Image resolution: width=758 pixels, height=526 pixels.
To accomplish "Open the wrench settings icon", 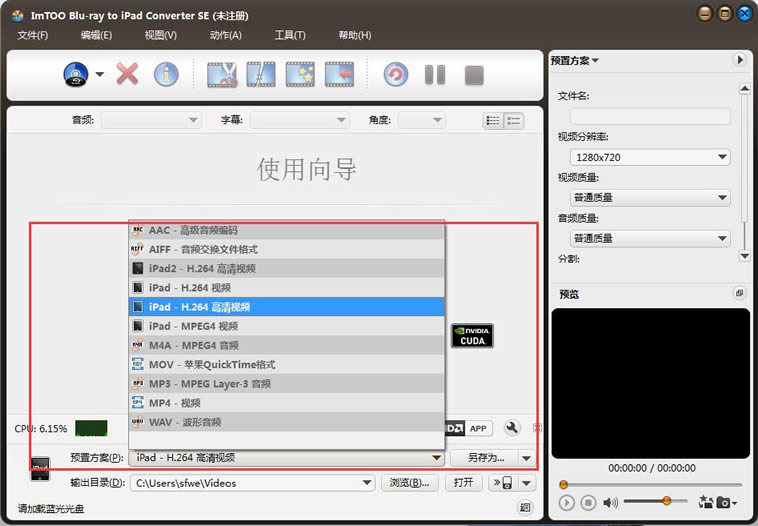I will (512, 428).
